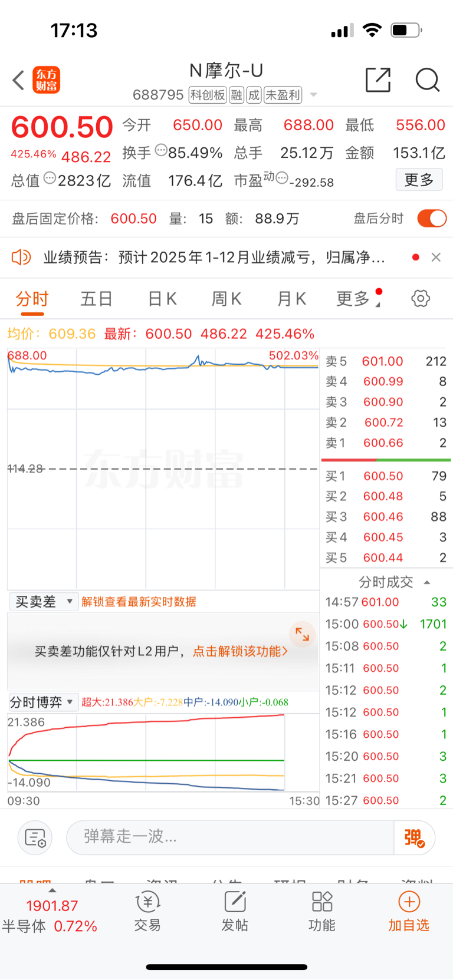Tap the intraday price chart area

(x=163, y=468)
